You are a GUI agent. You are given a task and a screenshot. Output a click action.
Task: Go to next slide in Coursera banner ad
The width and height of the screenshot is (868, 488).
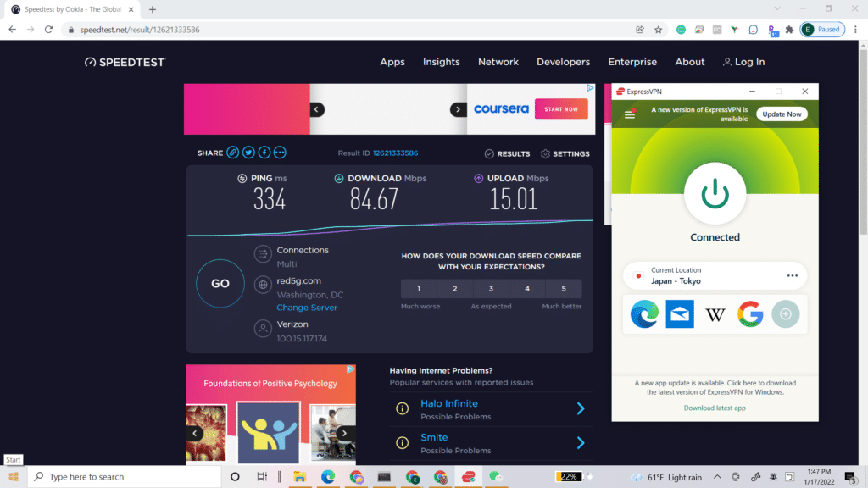point(458,109)
